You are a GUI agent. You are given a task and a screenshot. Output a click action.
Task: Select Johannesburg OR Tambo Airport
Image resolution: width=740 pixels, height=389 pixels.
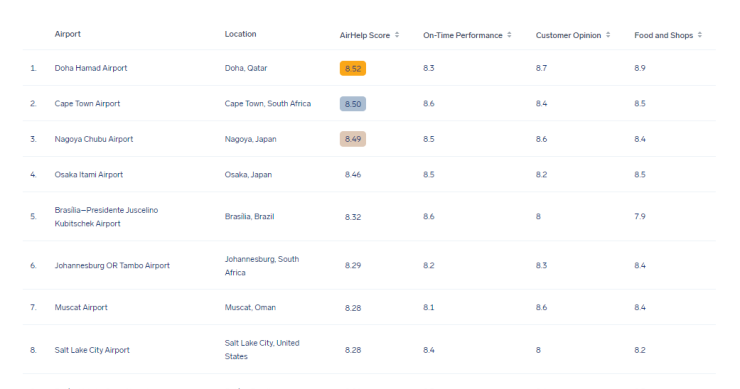coord(112,265)
